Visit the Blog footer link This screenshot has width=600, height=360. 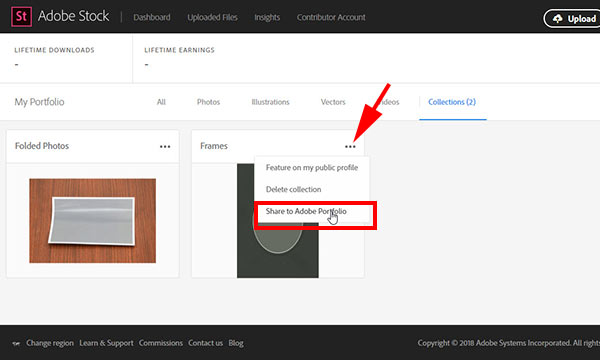[236, 343]
